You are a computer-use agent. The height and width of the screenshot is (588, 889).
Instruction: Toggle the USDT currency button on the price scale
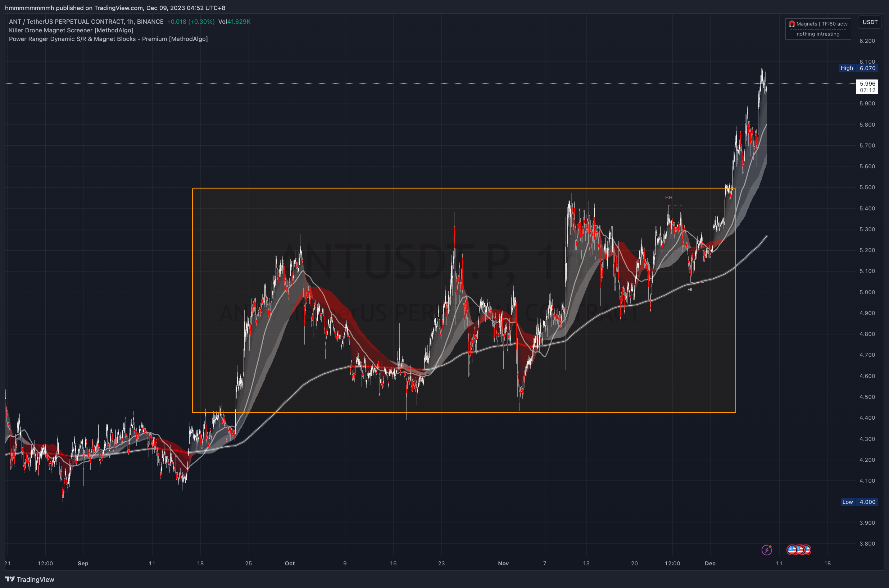click(870, 22)
